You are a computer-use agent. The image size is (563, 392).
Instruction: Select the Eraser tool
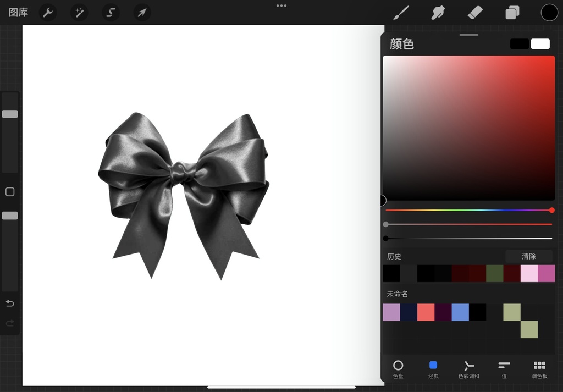click(475, 12)
